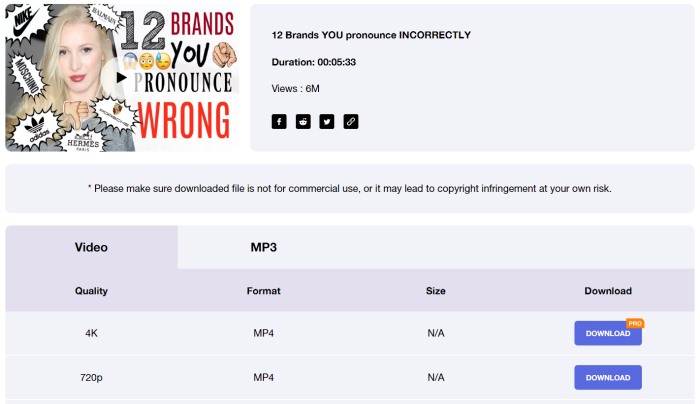Viewport: 700px width, 404px height.
Task: Share the video on Reddit
Action: 303,121
